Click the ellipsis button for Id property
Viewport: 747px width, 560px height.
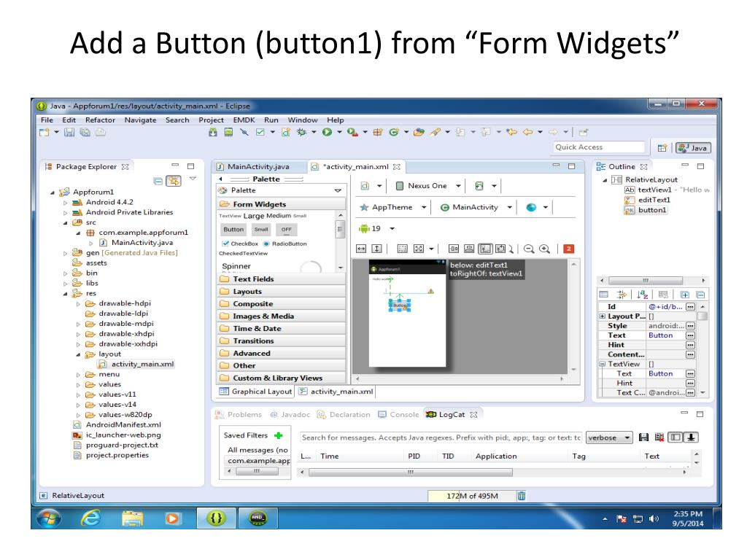point(690,307)
